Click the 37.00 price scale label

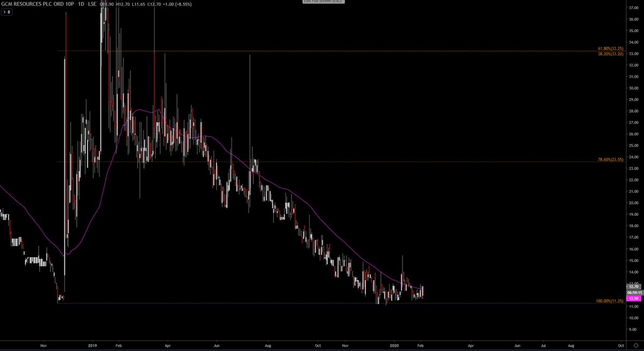tap(633, 8)
